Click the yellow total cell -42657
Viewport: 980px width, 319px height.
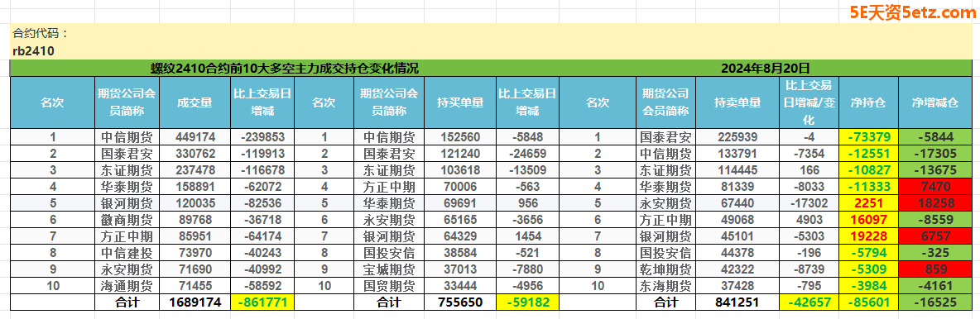click(x=809, y=302)
